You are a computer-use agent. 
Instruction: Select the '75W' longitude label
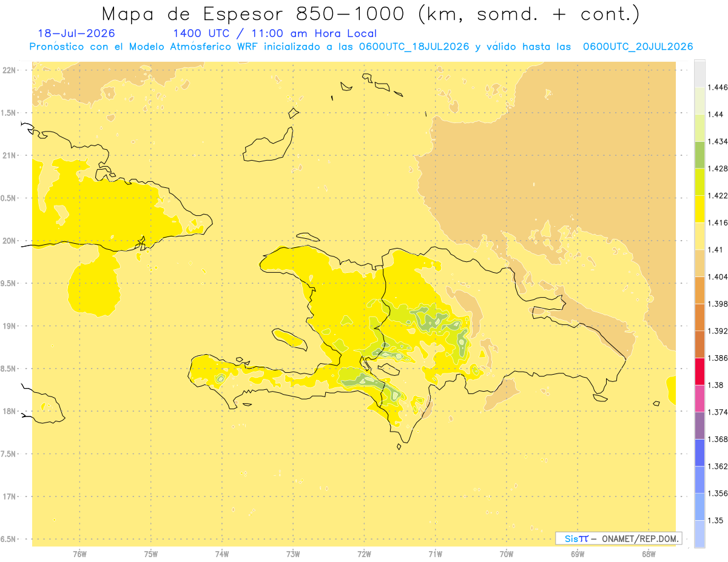151,554
